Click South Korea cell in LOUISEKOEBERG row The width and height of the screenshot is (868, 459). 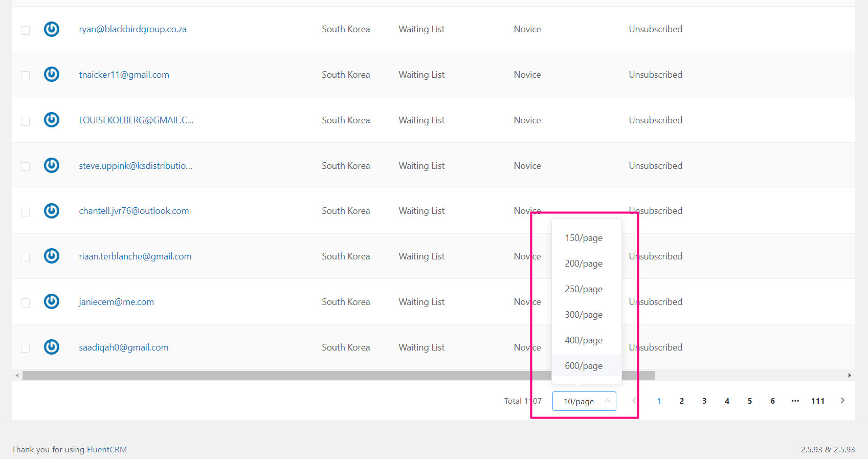point(346,120)
